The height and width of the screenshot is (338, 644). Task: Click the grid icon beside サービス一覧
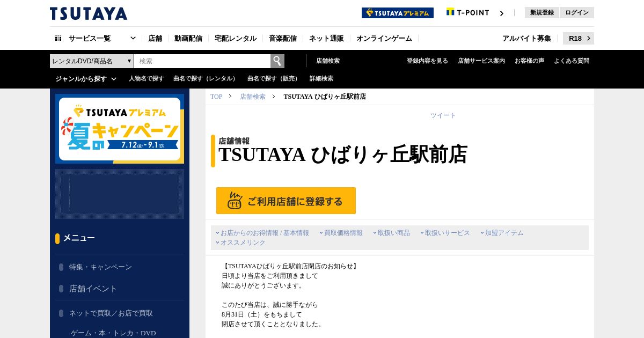click(58, 38)
